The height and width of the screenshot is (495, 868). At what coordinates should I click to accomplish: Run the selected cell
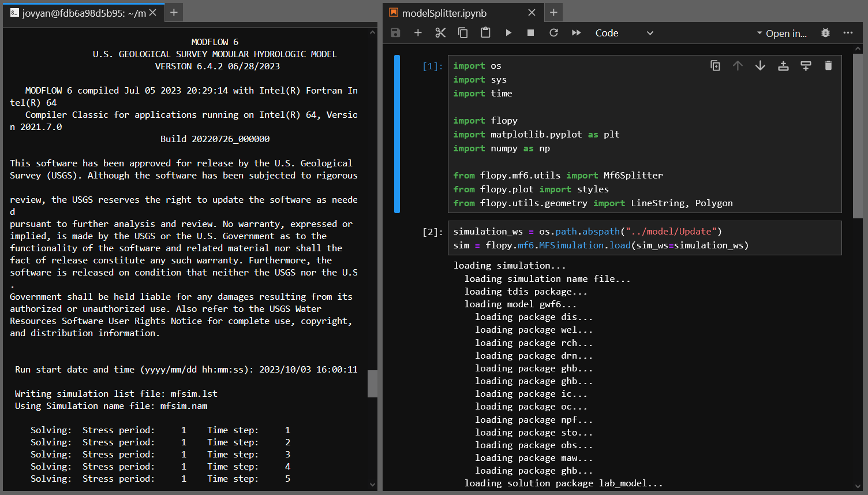pos(508,33)
